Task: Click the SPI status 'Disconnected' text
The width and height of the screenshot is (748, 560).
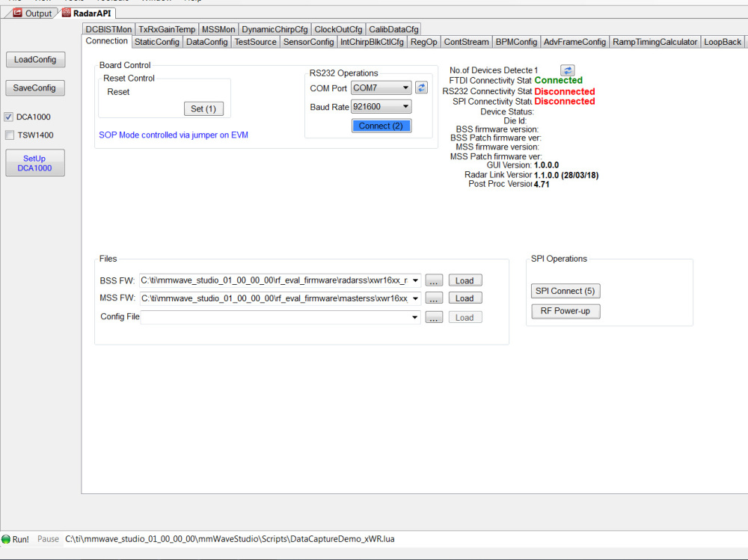Action: (x=564, y=102)
